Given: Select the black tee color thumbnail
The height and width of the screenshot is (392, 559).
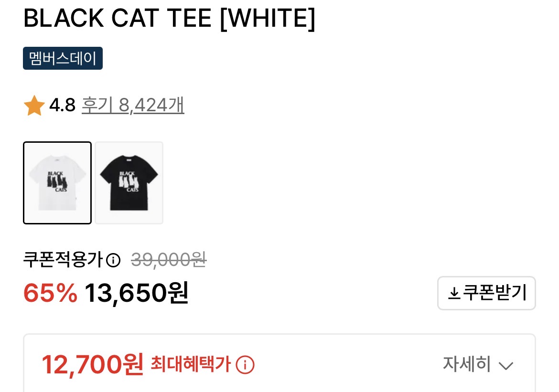Looking at the screenshot, I should pos(129,183).
